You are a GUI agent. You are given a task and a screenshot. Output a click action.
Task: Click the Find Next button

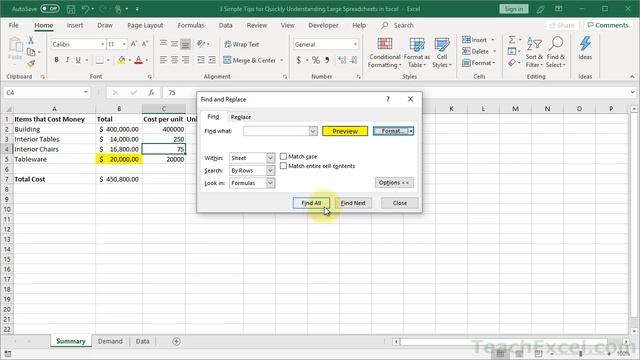[353, 203]
